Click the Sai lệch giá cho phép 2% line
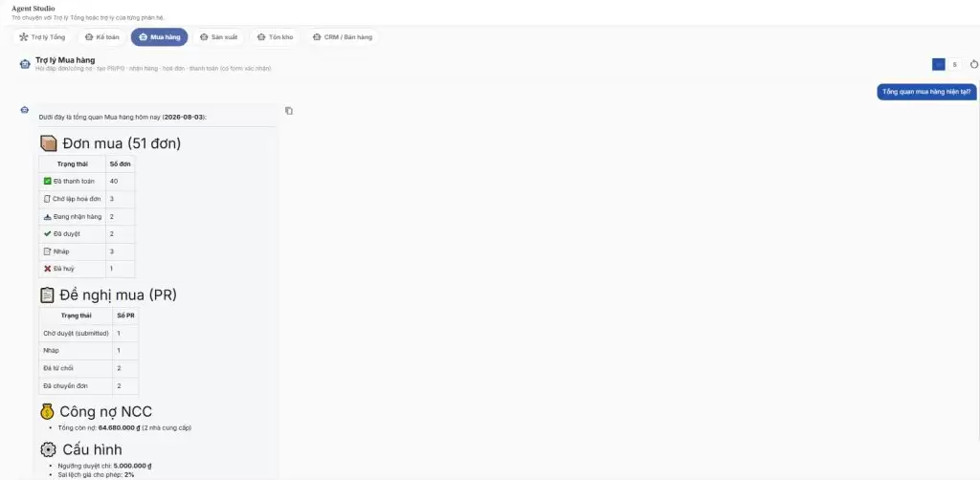Screen dimensions: 980x480 point(96,474)
